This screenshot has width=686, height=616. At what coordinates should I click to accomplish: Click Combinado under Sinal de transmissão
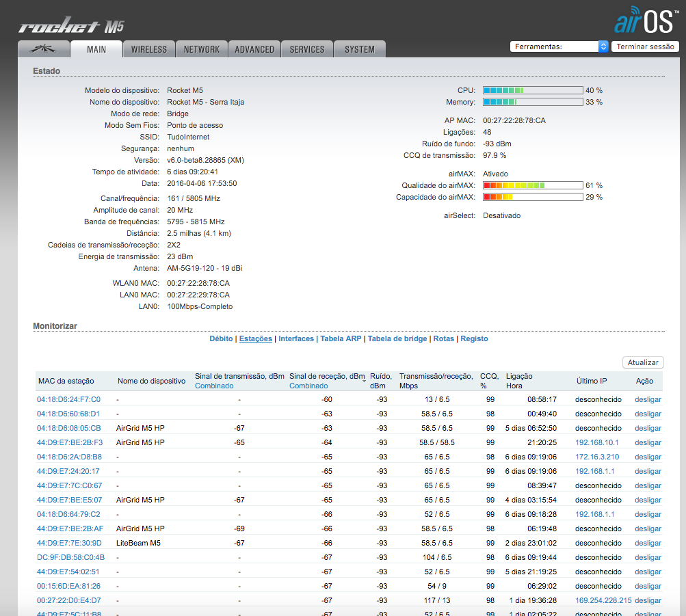pyautogui.click(x=214, y=386)
